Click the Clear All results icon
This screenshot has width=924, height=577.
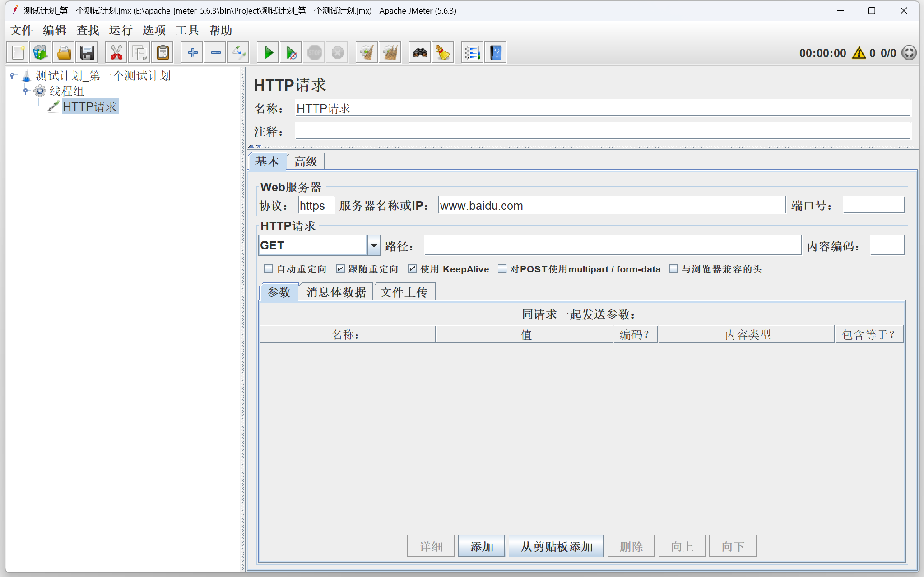click(x=390, y=53)
